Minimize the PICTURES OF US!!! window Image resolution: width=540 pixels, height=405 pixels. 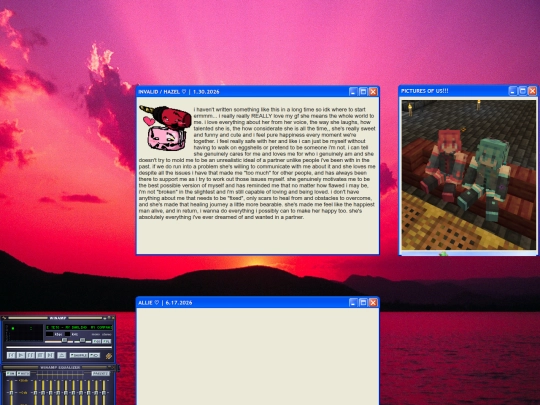(x=513, y=91)
